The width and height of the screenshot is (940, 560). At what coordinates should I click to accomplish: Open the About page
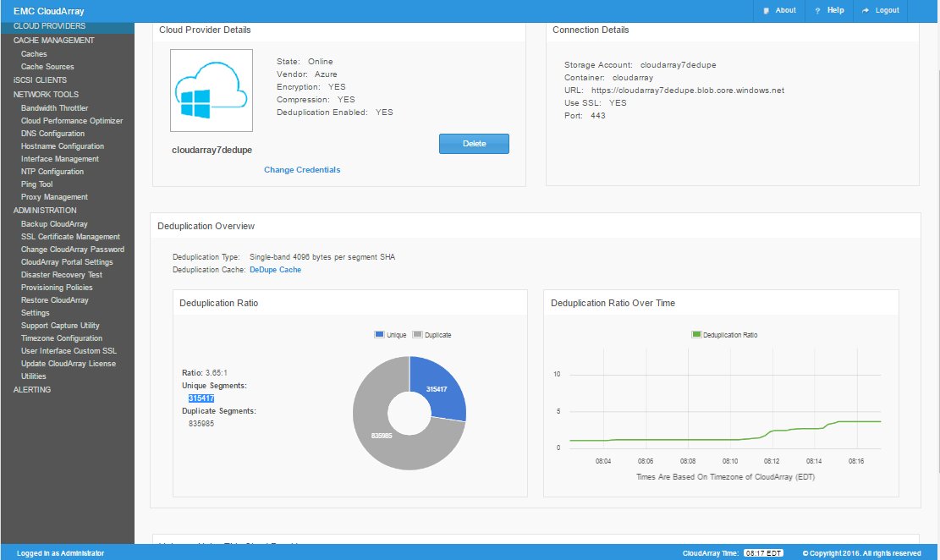pyautogui.click(x=779, y=11)
